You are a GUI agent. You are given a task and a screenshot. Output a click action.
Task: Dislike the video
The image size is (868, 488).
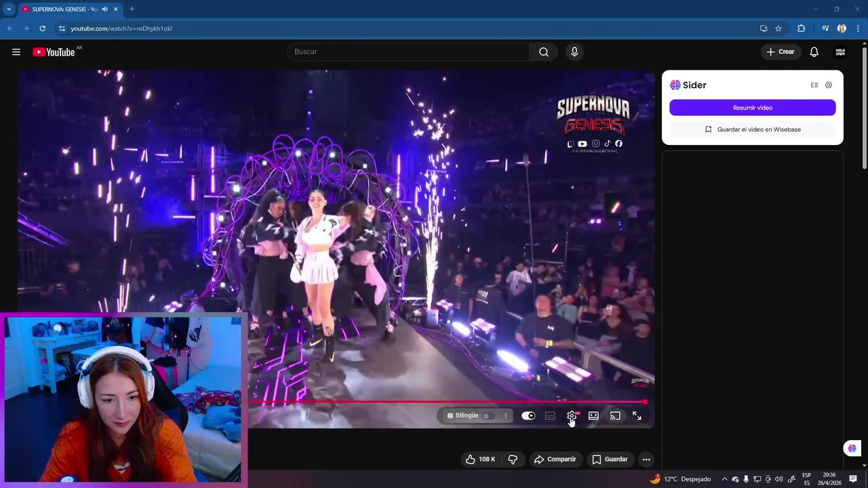click(x=513, y=459)
